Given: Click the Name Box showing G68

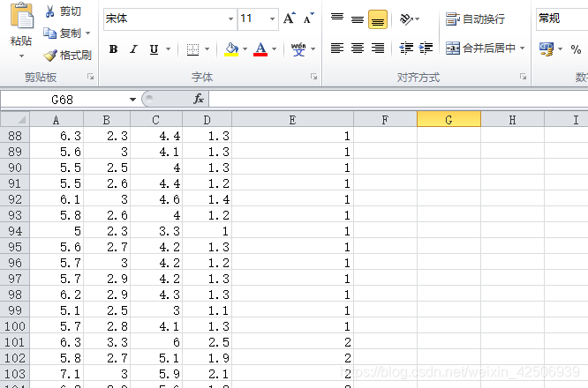Looking at the screenshot, I should 64,100.
